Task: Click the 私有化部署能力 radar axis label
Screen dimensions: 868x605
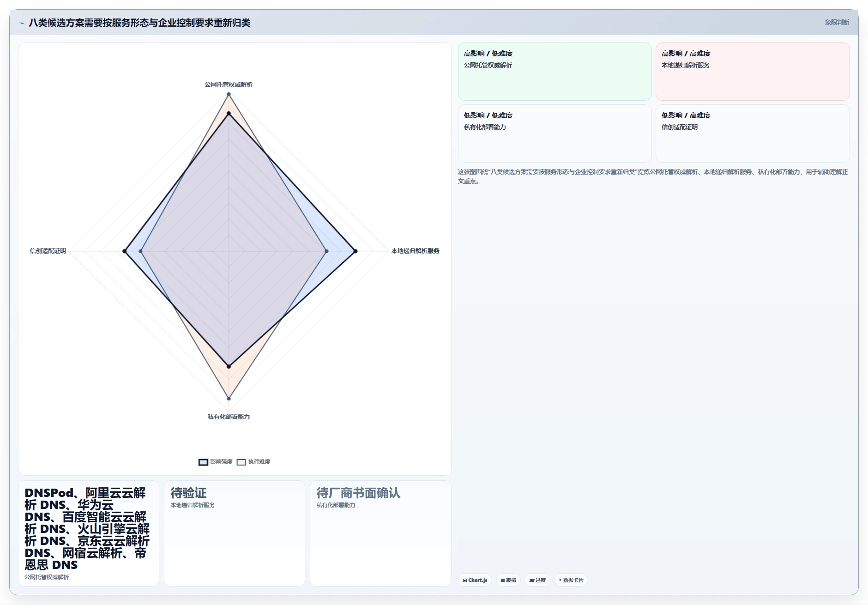Action: click(229, 417)
